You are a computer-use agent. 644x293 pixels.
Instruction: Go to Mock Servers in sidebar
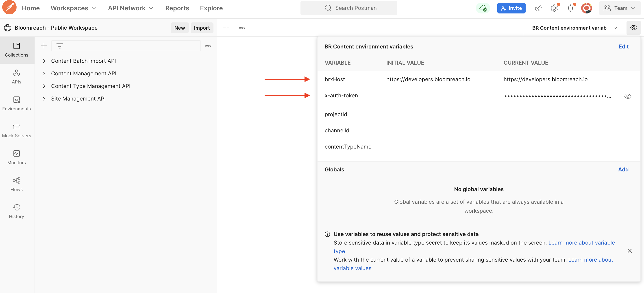[17, 130]
